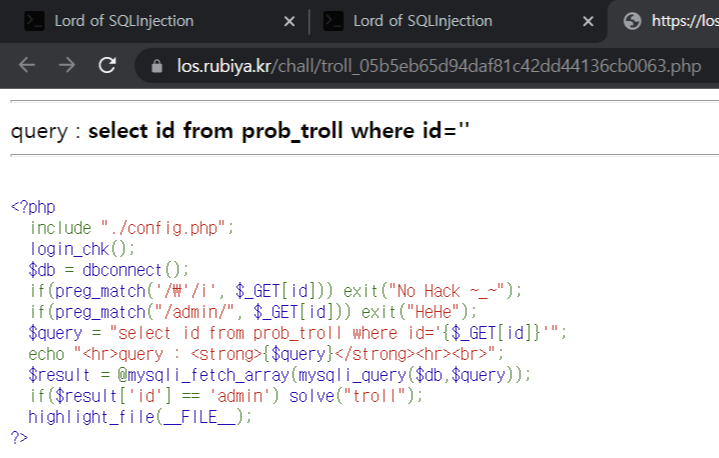
Task: Click the 'include "./config.php";' line
Action: pyautogui.click(x=132, y=228)
